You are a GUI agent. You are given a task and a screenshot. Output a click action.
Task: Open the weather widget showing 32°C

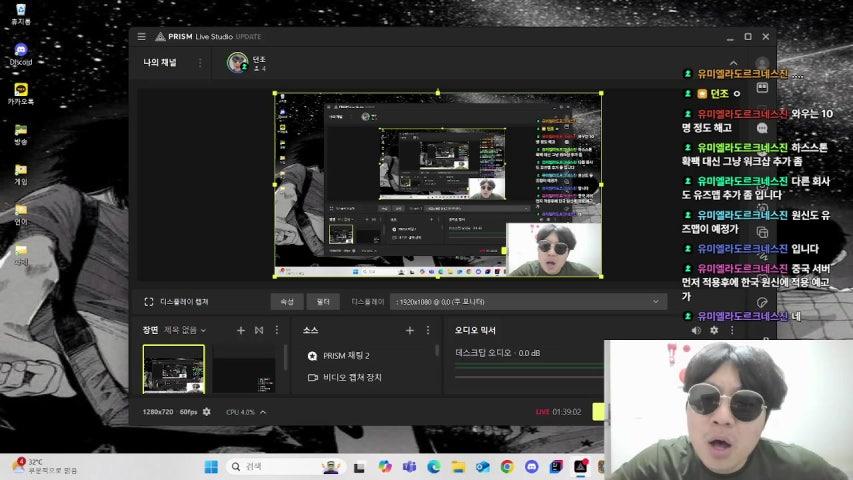click(x=45, y=466)
